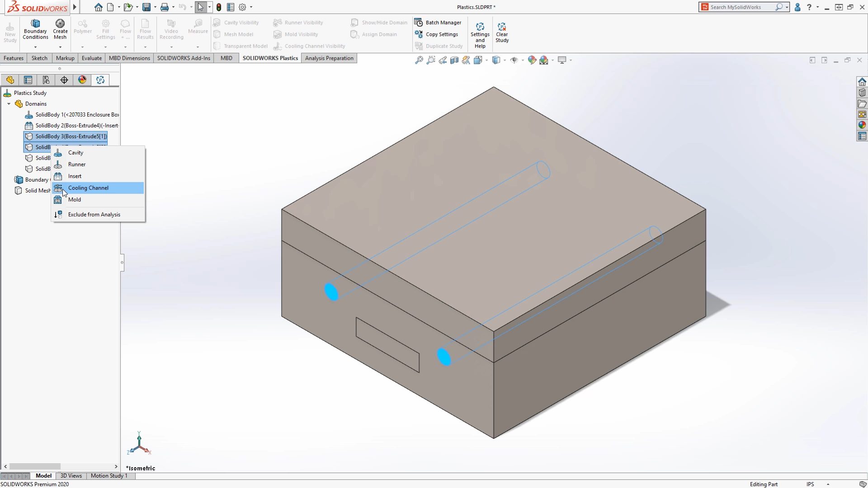Open the FeatureManager design tree tab
Viewport: 868px width, 488px height.
click(x=10, y=80)
